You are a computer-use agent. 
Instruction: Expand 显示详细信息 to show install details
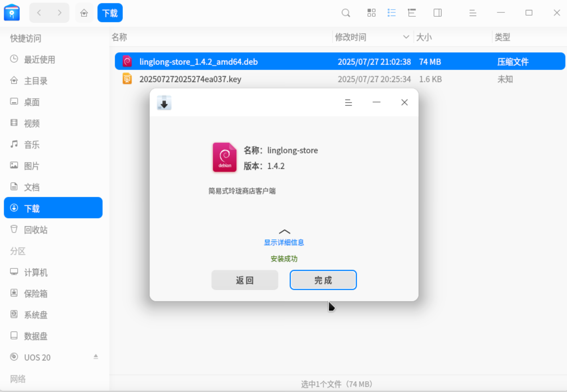(x=284, y=242)
